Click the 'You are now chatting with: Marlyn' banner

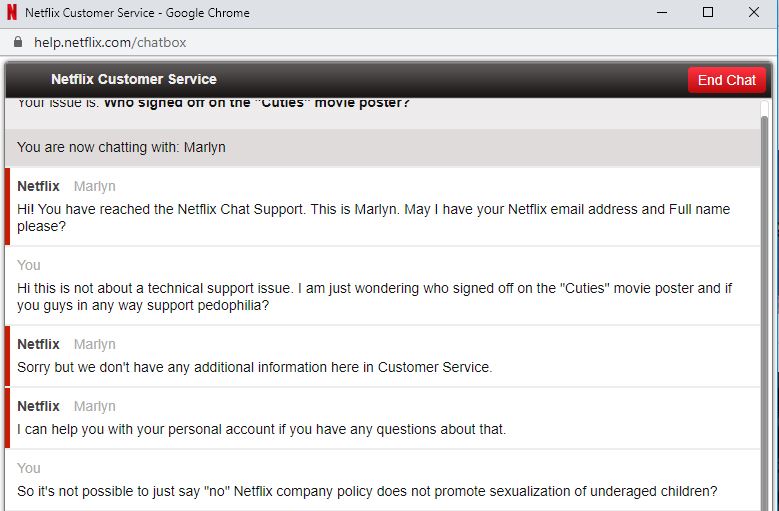(x=383, y=147)
